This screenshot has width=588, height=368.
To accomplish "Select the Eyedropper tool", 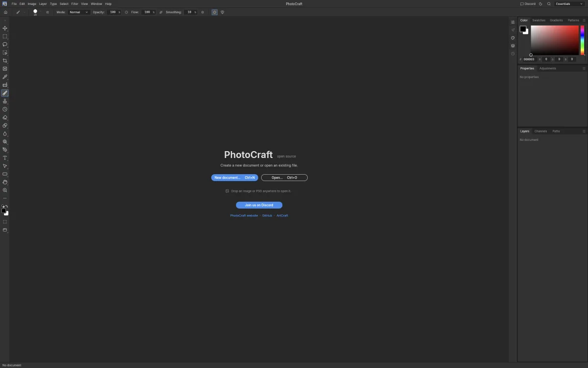I will coord(5,77).
